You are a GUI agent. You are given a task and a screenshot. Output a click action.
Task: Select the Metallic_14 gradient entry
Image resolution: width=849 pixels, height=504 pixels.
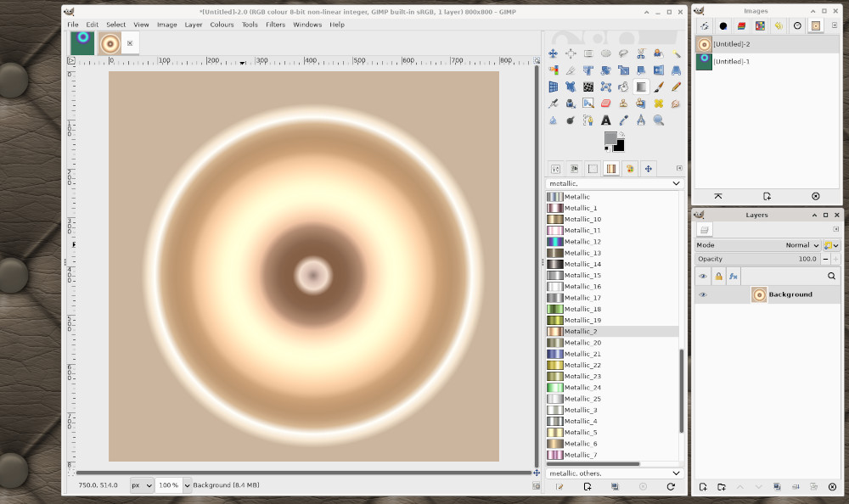pyautogui.click(x=582, y=264)
